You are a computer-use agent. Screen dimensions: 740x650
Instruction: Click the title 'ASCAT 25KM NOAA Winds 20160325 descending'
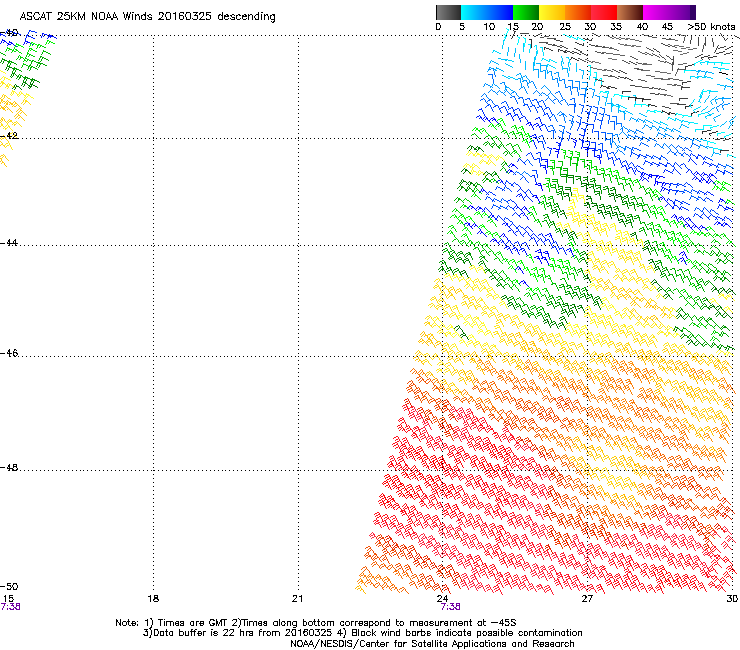tap(147, 17)
